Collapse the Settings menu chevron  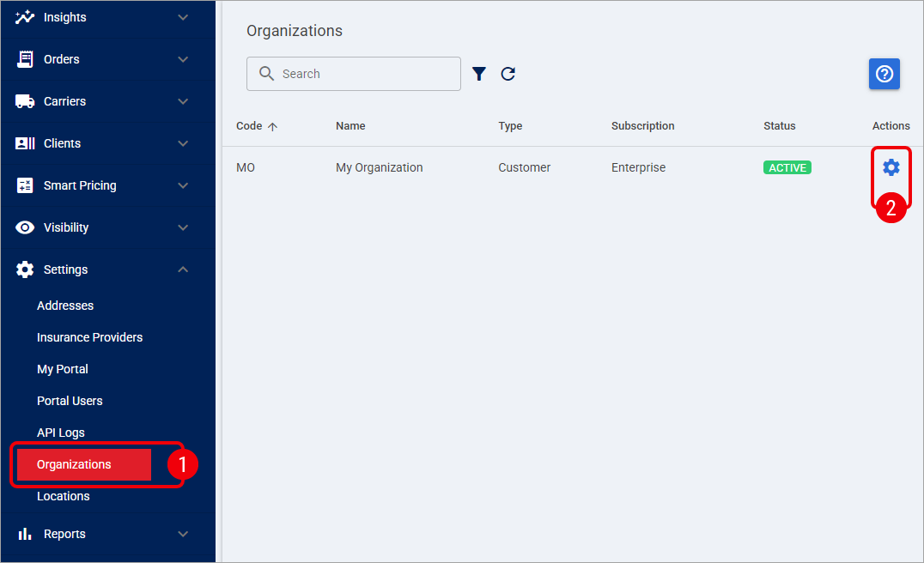point(183,269)
